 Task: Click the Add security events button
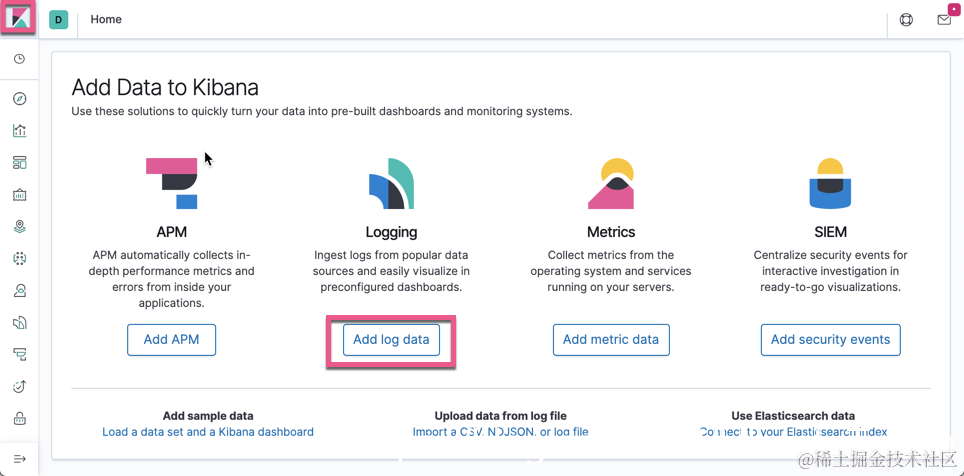[x=831, y=339]
